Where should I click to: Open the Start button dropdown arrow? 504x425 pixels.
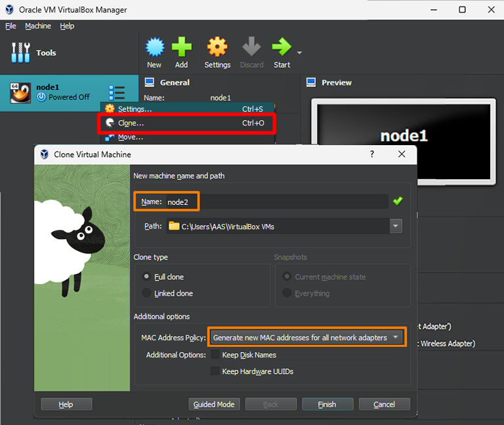[299, 53]
